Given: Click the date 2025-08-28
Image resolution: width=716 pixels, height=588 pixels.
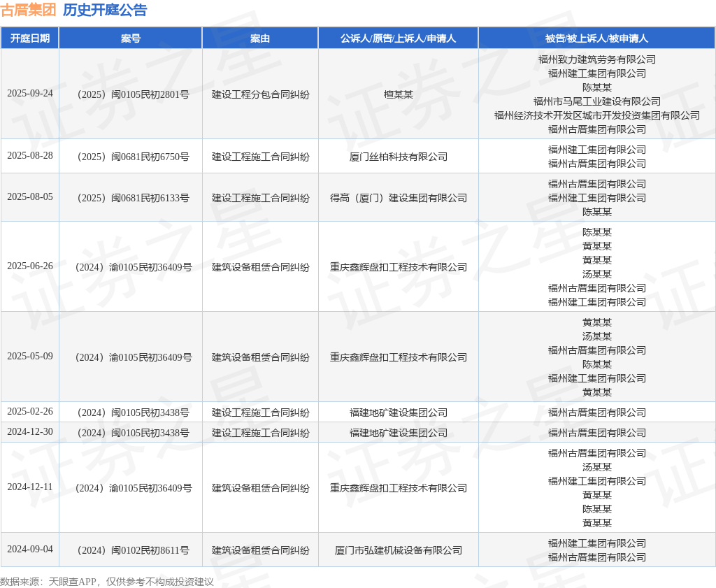Looking at the screenshot, I should (x=30, y=155).
